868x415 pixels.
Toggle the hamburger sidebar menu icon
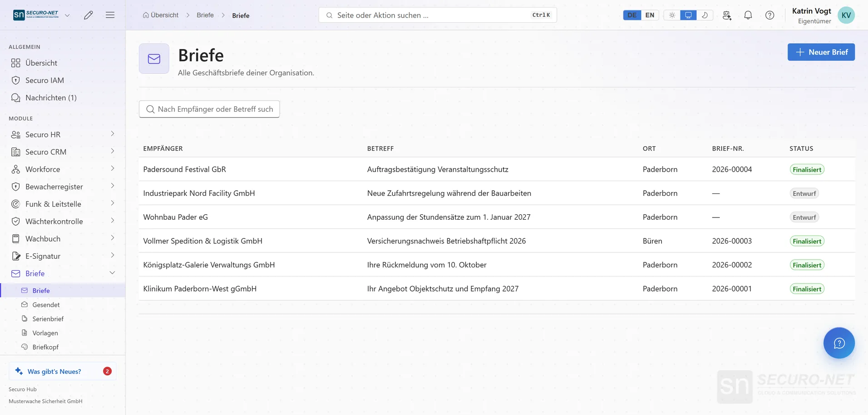110,15
